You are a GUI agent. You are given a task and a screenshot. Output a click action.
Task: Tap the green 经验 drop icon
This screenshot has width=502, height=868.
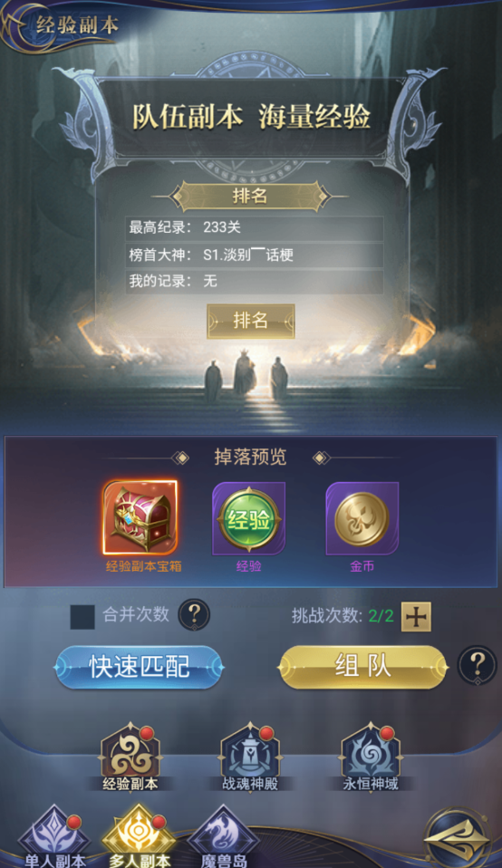(x=249, y=518)
